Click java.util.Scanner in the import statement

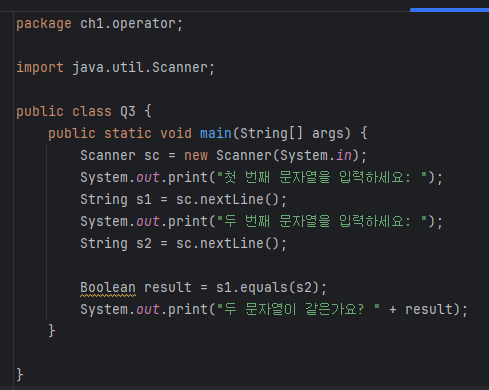pyautogui.click(x=140, y=68)
